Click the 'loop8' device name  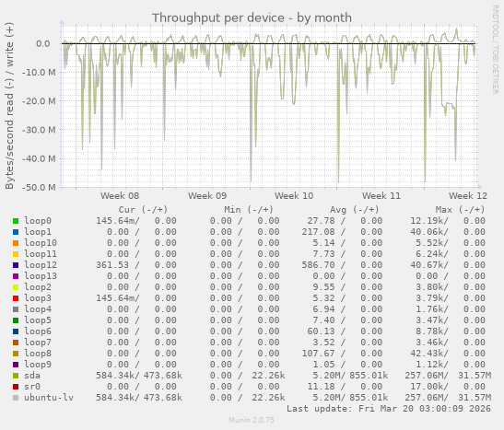click(x=38, y=354)
